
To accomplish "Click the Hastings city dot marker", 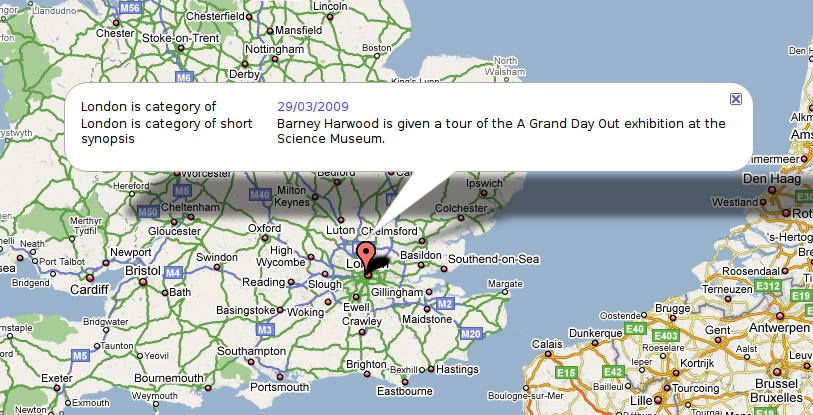I will 430,369.
